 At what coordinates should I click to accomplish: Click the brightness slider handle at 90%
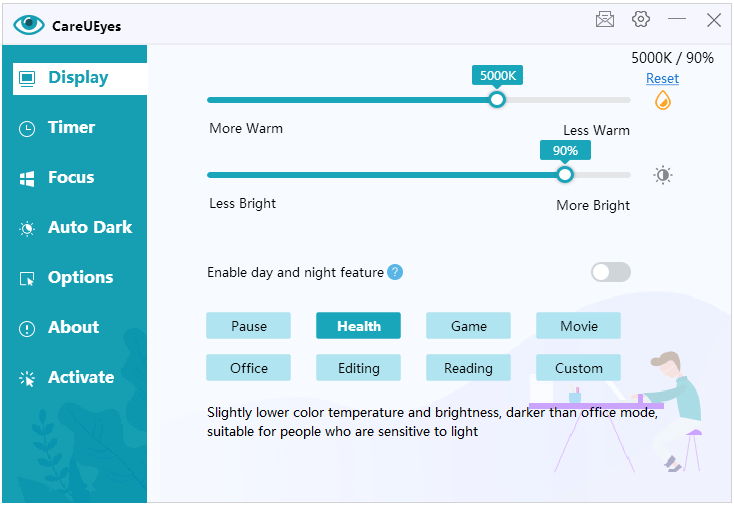point(565,174)
